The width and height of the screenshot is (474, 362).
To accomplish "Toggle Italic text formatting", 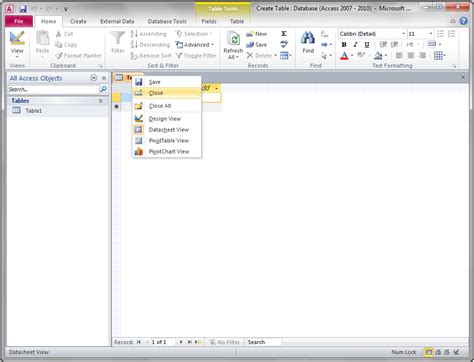I will [355, 45].
